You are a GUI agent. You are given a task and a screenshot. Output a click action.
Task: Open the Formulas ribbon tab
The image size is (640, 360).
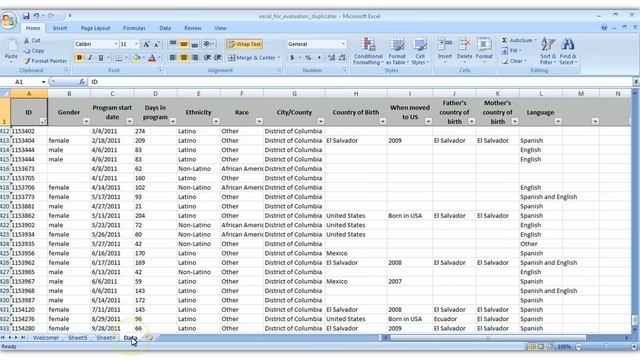click(x=134, y=28)
